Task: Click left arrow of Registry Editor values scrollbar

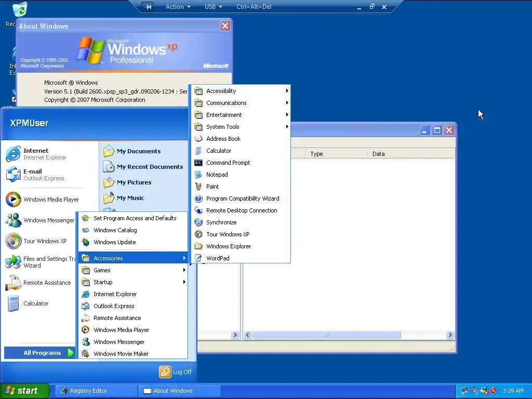Action: (x=248, y=335)
